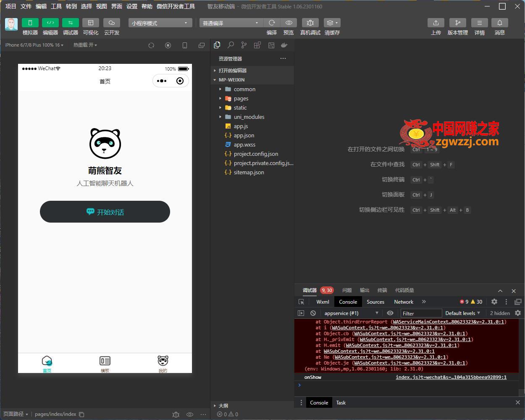Switch to the Task drawer tab
Viewport: 525px width, 420px height.
(x=341, y=402)
